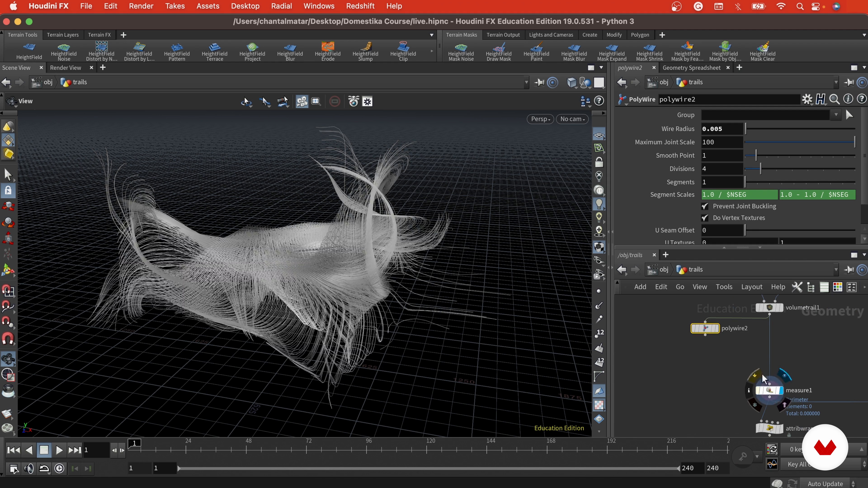The image size is (868, 488).
Task: Select the HeightField Slump shelf tool
Action: 365,51
